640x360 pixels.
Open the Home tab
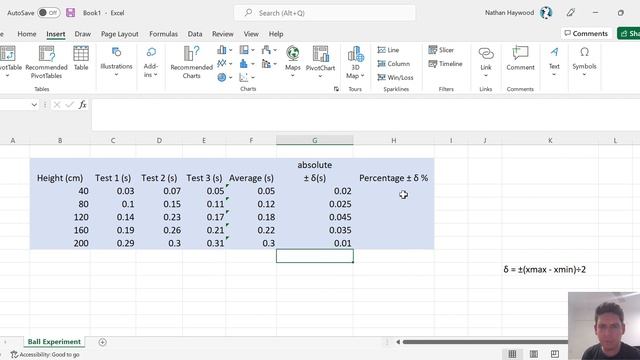pyautogui.click(x=27, y=34)
